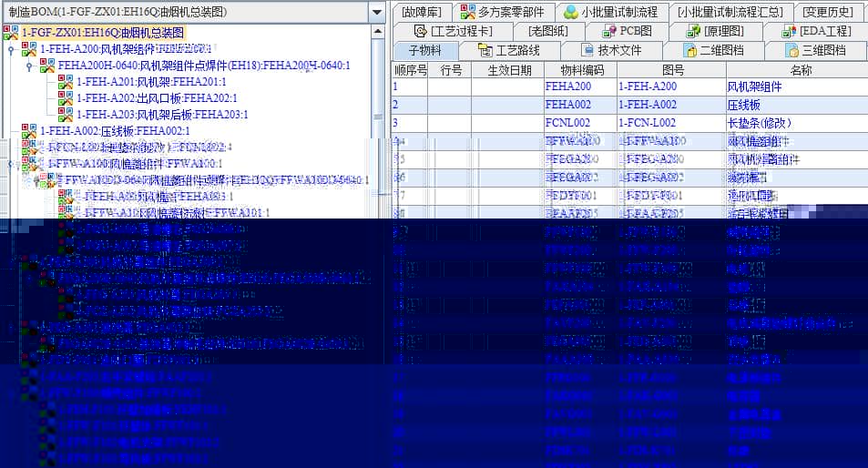Click the 工艺路线 tab icon

tap(485, 51)
